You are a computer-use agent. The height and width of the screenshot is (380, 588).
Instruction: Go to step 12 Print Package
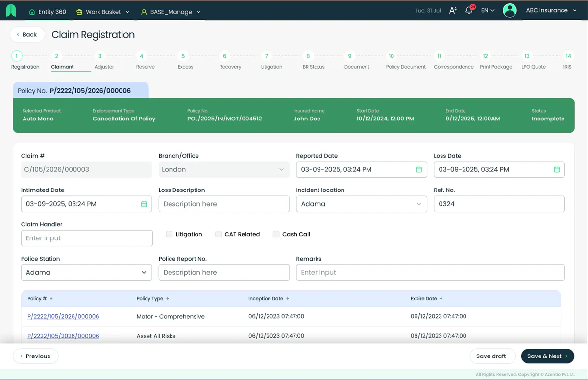coord(495,61)
